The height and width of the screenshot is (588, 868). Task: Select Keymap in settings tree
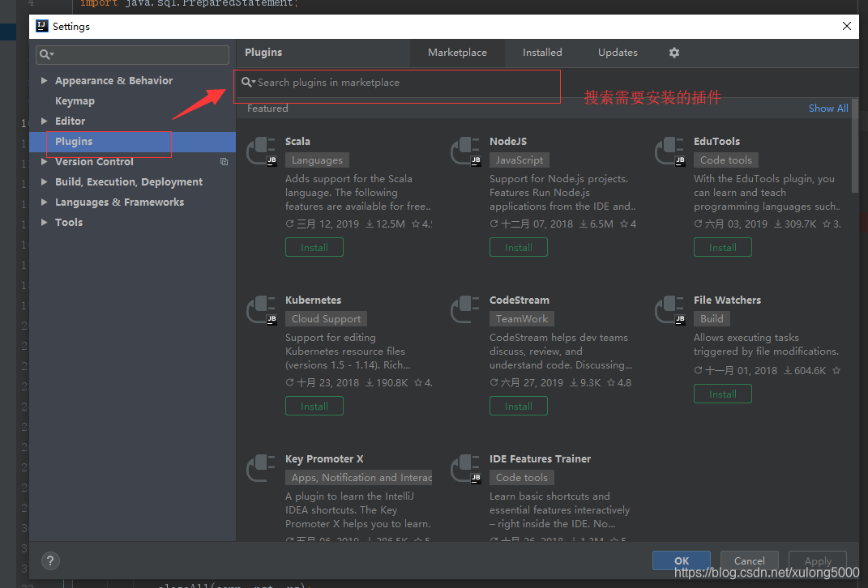[75, 101]
